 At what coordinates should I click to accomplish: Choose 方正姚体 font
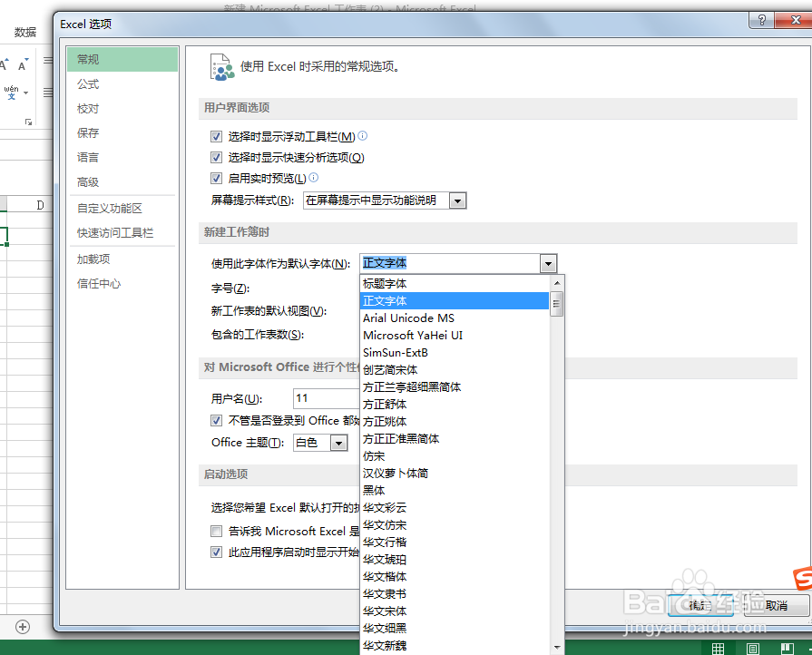pyautogui.click(x=455, y=422)
